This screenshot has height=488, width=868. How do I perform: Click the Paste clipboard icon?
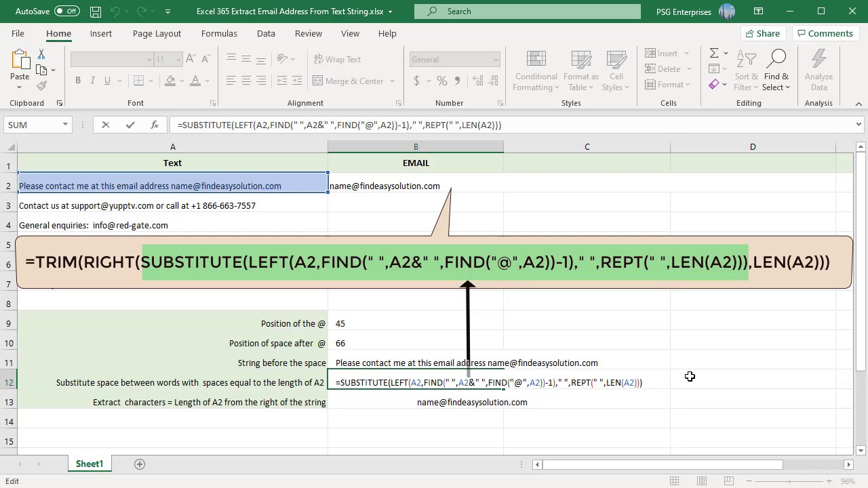click(x=20, y=60)
